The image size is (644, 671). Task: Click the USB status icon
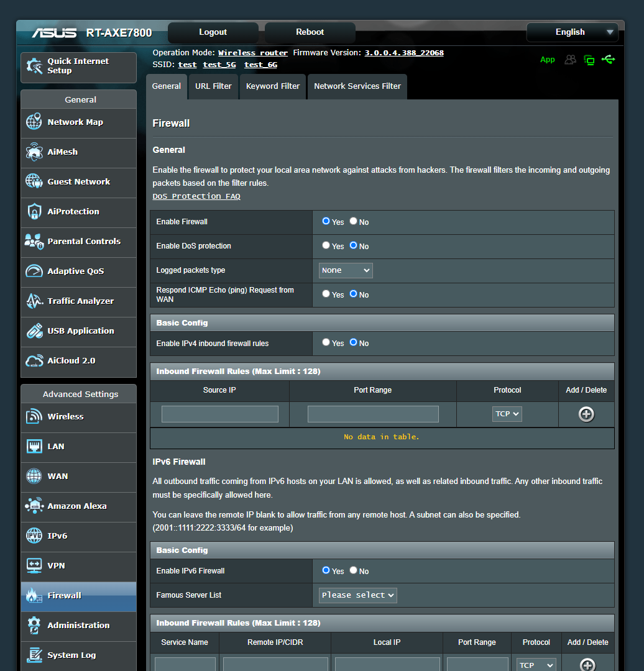(609, 60)
